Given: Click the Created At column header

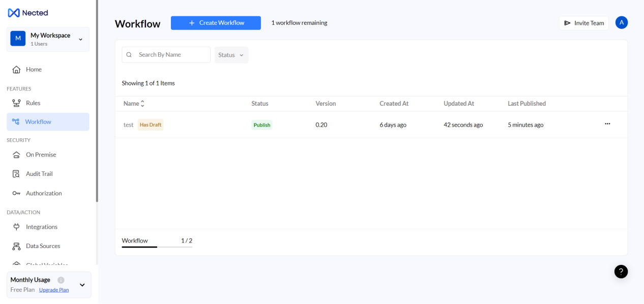Looking at the screenshot, I should [394, 104].
